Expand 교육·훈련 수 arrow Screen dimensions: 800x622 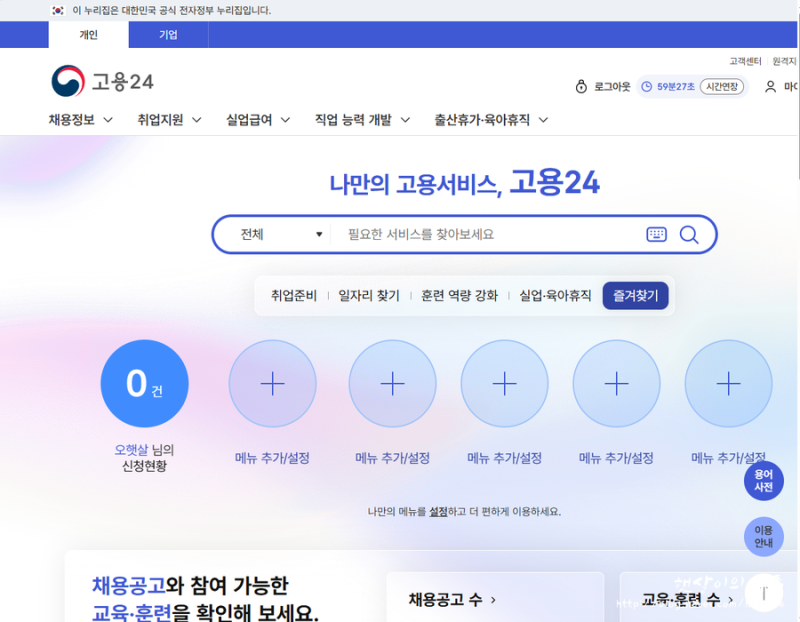(x=731, y=600)
